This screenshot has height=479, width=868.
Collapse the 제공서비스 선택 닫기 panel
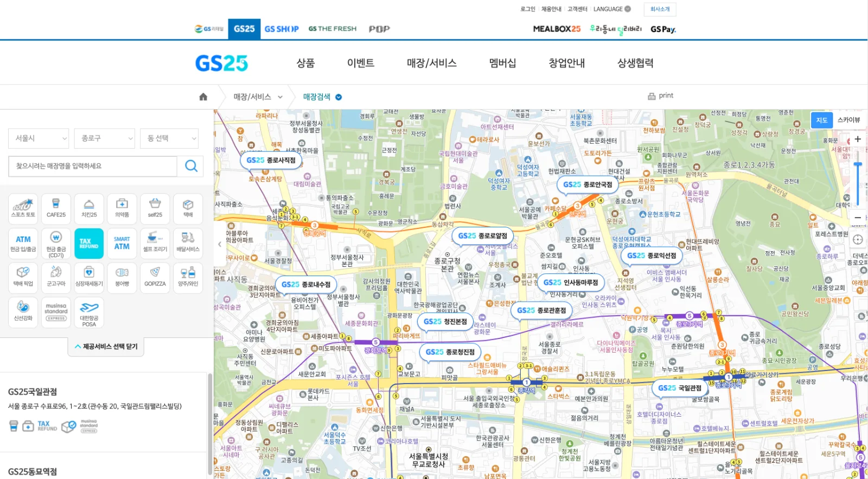106,347
